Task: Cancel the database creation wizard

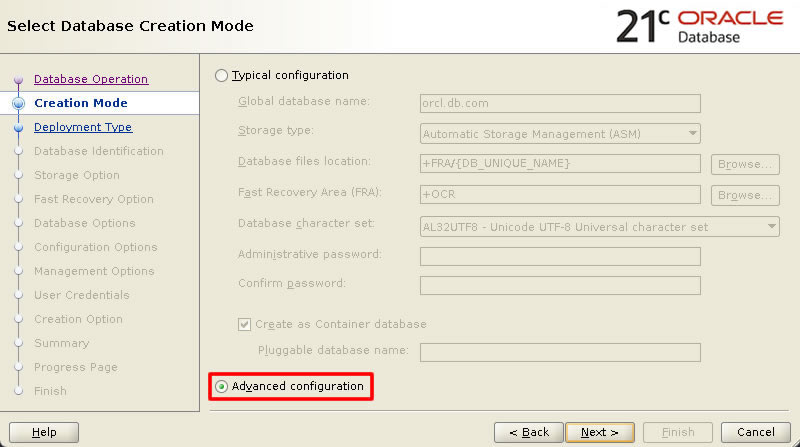Action: click(756, 432)
